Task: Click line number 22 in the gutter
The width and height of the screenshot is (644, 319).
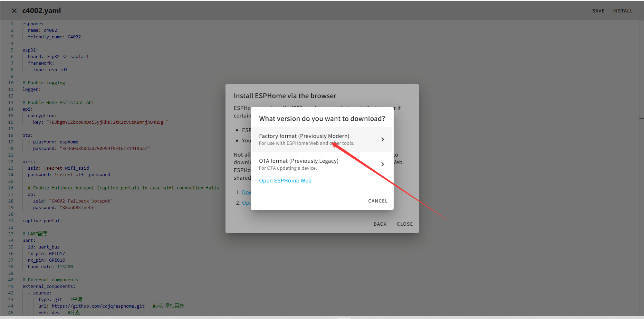Action: point(11,161)
